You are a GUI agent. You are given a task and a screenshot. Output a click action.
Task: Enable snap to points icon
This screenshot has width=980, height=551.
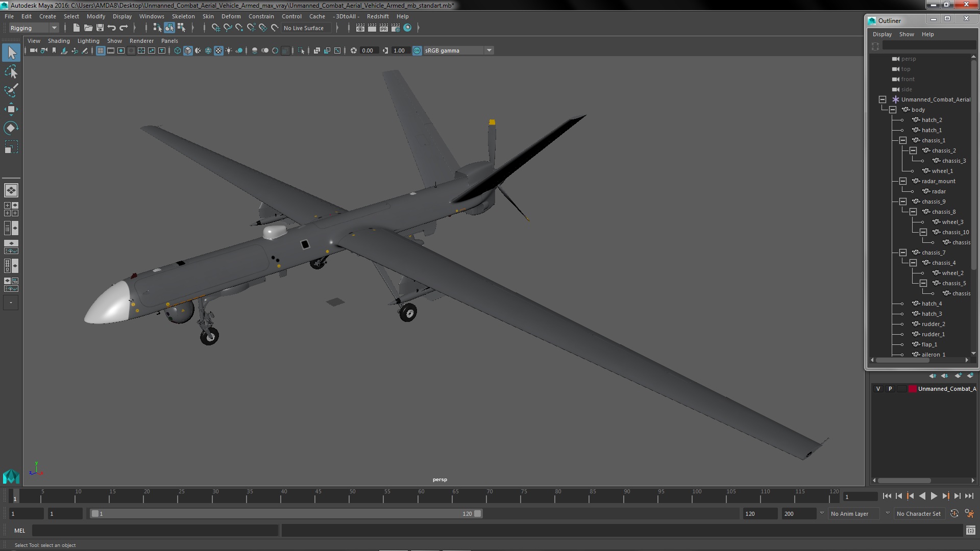239,28
